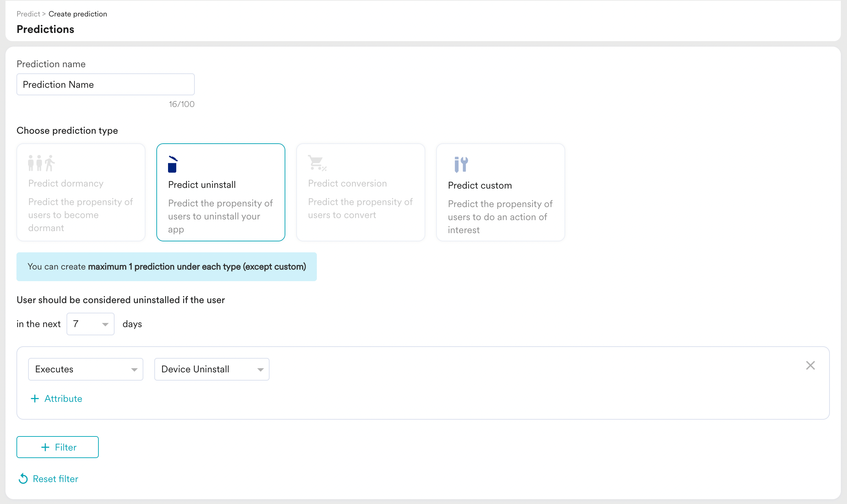Add a new Filter

(58, 447)
